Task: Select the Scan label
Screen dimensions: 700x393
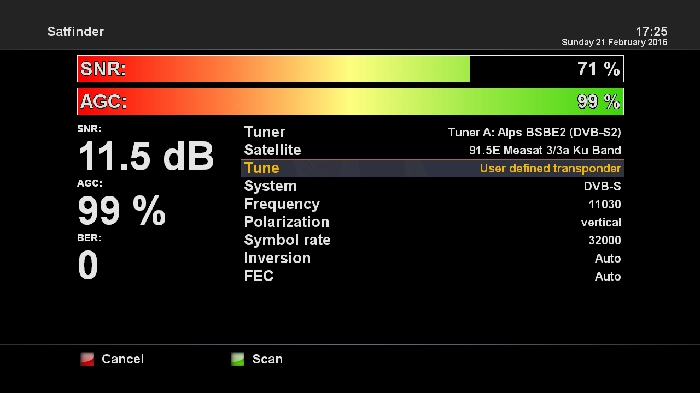Action: coord(267,359)
